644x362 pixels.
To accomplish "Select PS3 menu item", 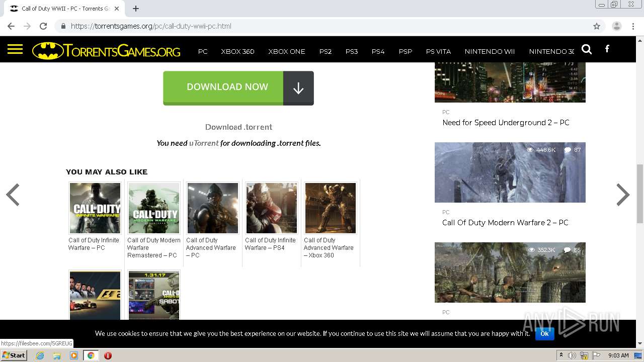I will [352, 51].
